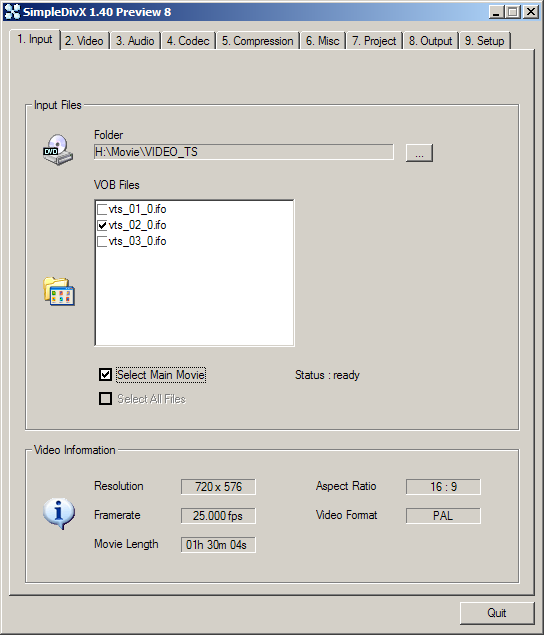Check the vts_01_0.ifo file checkbox
The width and height of the screenshot is (544, 635).
click(x=102, y=209)
